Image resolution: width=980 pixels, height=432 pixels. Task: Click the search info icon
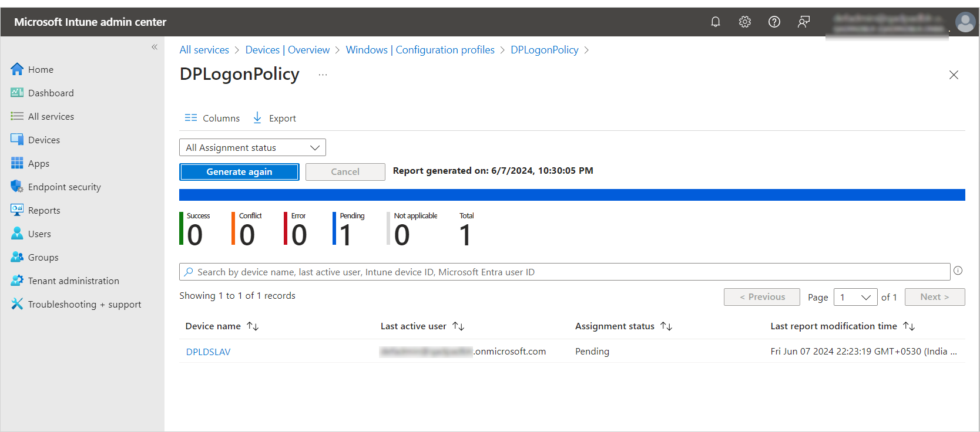pyautogui.click(x=958, y=271)
